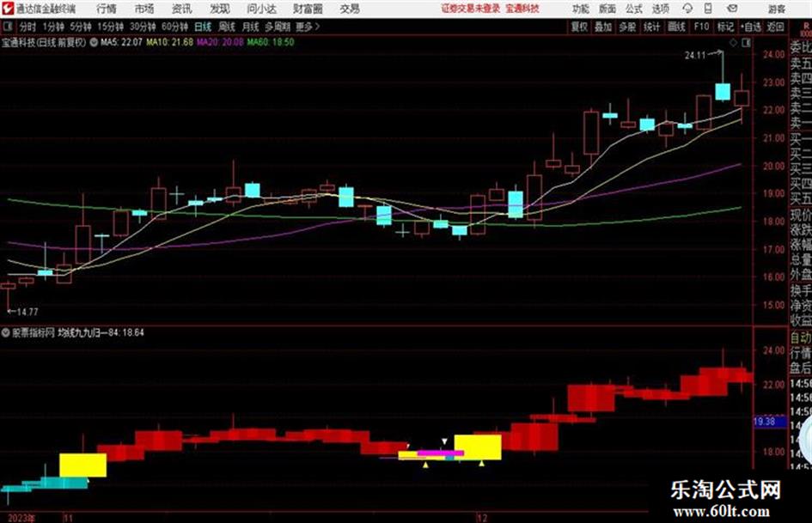Open the 功能 menu

coord(581,9)
